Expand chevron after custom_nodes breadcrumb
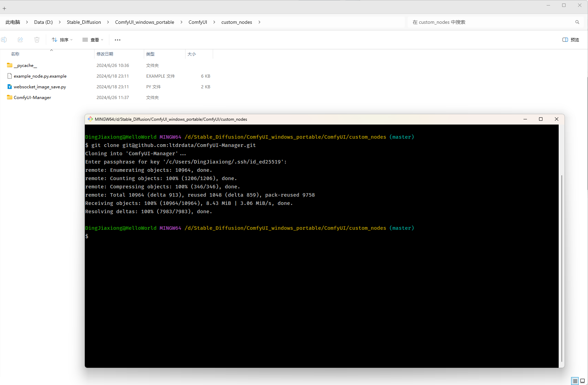Image resolution: width=588 pixels, height=385 pixels. [259, 22]
